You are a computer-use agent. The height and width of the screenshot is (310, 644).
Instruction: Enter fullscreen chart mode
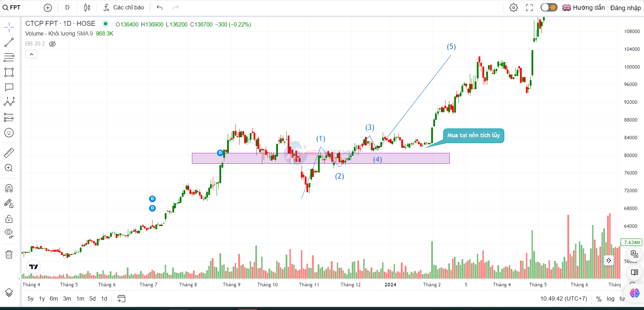click(x=529, y=8)
